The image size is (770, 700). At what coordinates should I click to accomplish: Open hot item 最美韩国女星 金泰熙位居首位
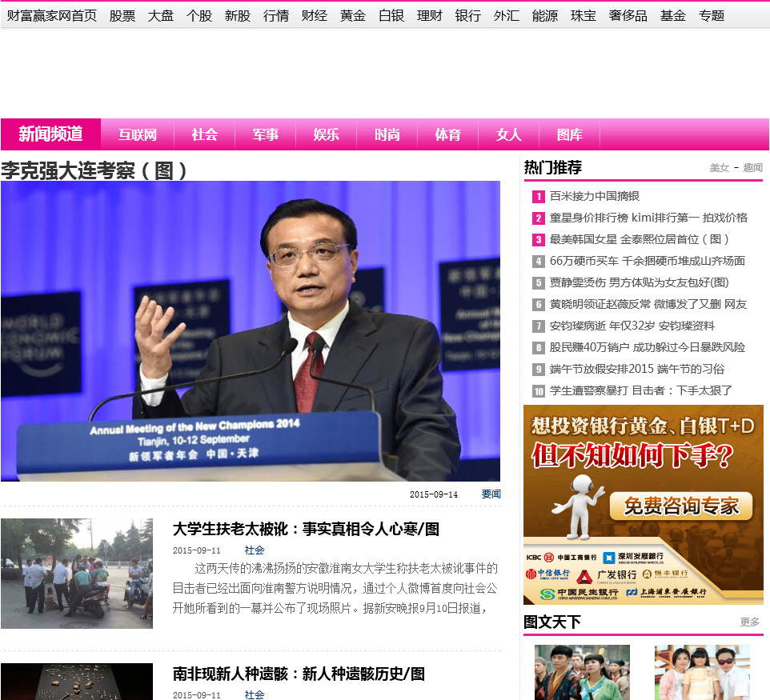639,239
